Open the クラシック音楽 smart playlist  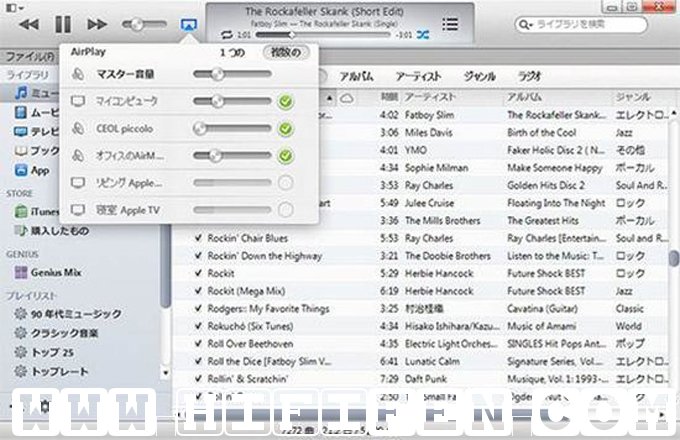click(x=56, y=333)
